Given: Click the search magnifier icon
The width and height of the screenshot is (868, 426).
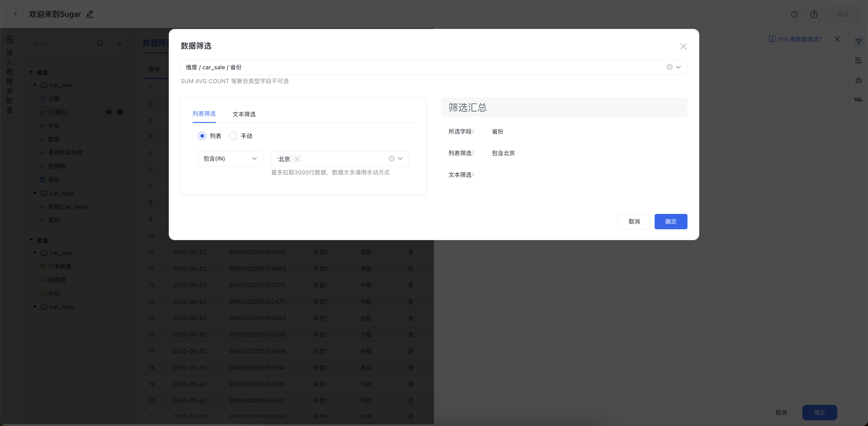Looking at the screenshot, I should tap(100, 43).
